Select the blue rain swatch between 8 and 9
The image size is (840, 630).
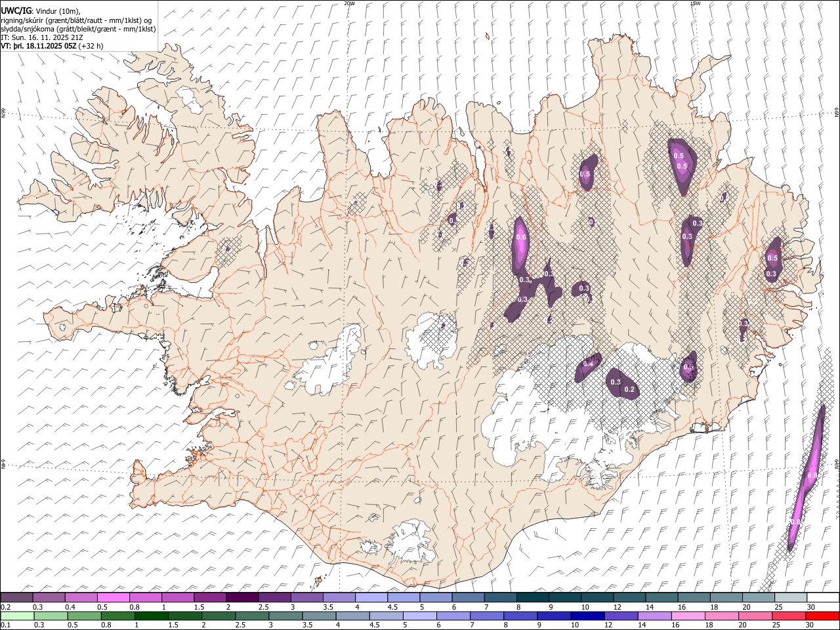520,616
